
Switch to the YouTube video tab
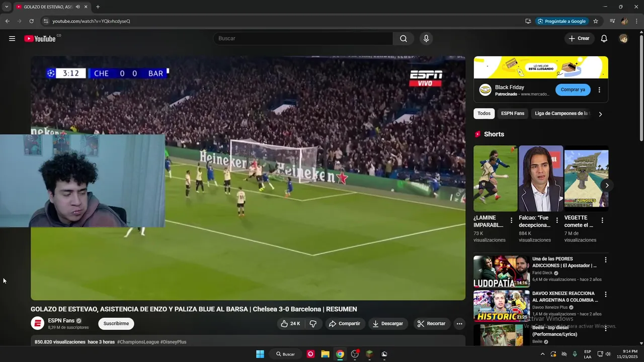(48, 7)
